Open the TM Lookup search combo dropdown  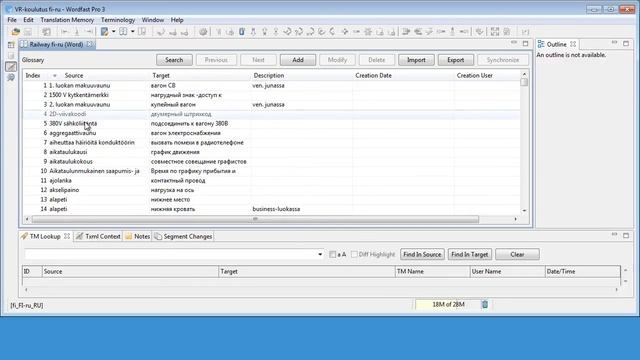pyautogui.click(x=320, y=254)
